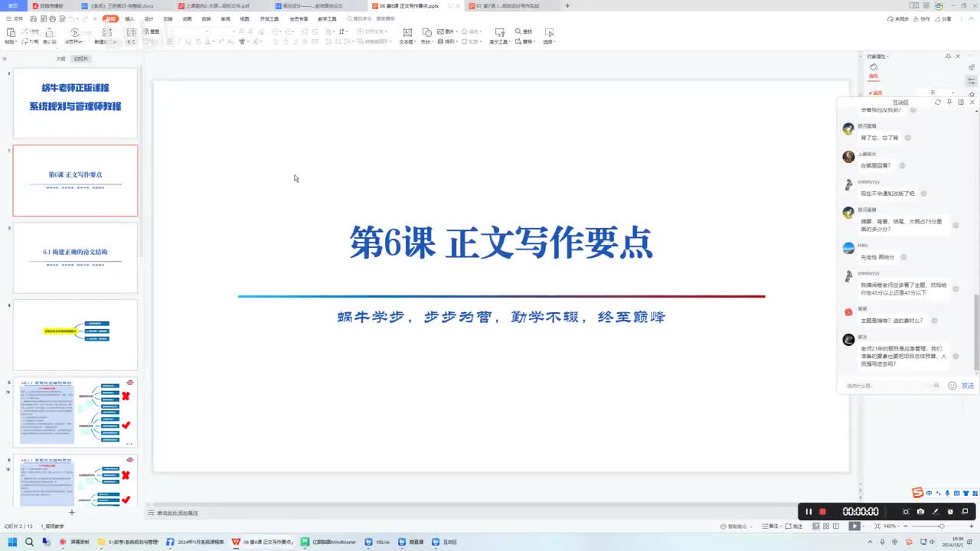This screenshot has height=551, width=980.
Task: Add a new slide with the plus button
Action: click(x=72, y=512)
